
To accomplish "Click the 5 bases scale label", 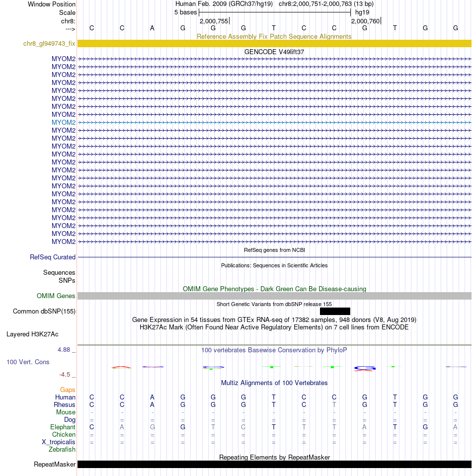I will point(185,12).
